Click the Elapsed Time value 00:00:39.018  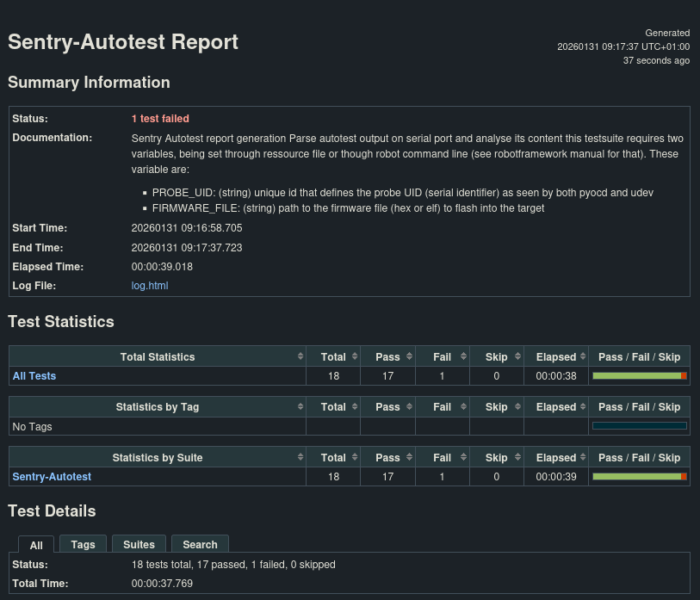point(162,267)
